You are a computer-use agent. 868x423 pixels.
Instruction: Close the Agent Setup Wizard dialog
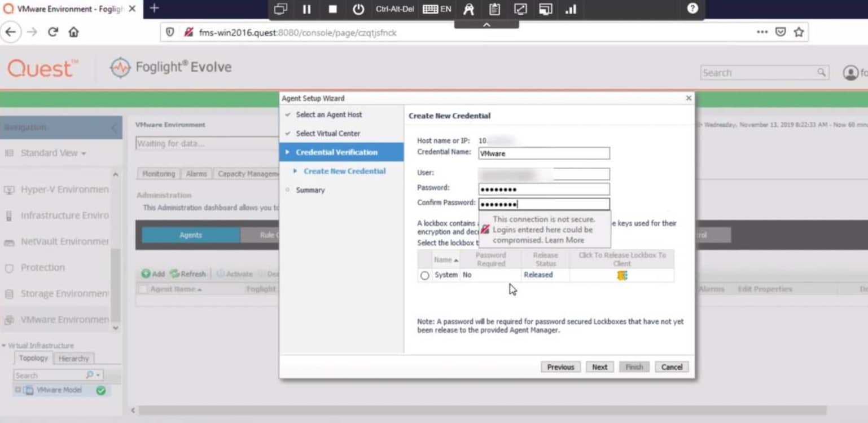[689, 98]
